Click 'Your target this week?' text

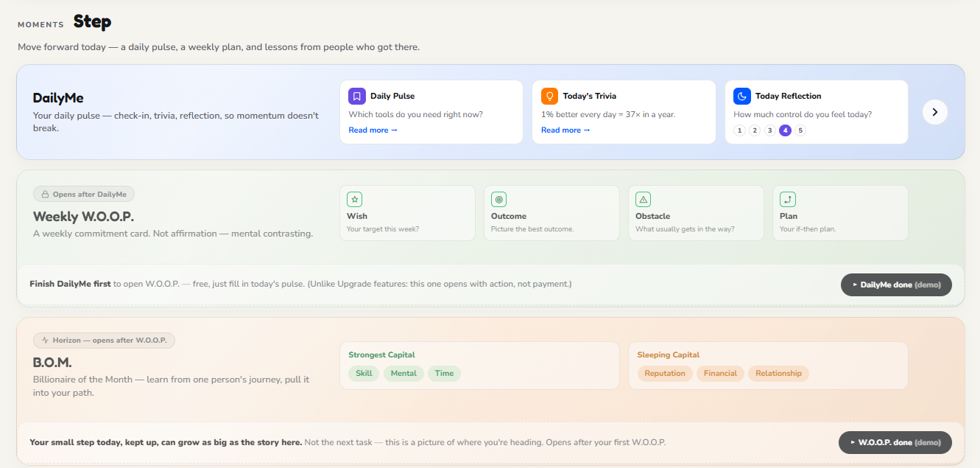[x=383, y=229]
